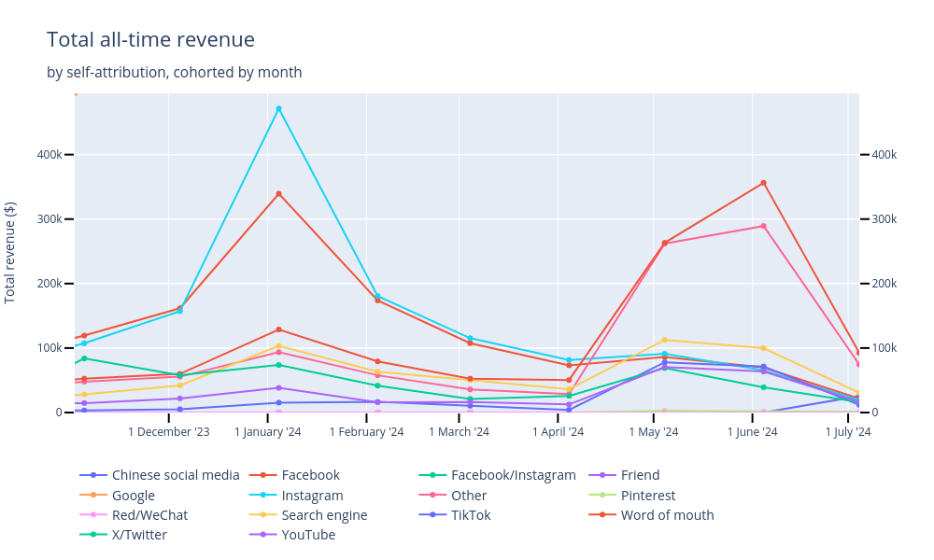Toggle the Search engine legend item

coord(324,515)
